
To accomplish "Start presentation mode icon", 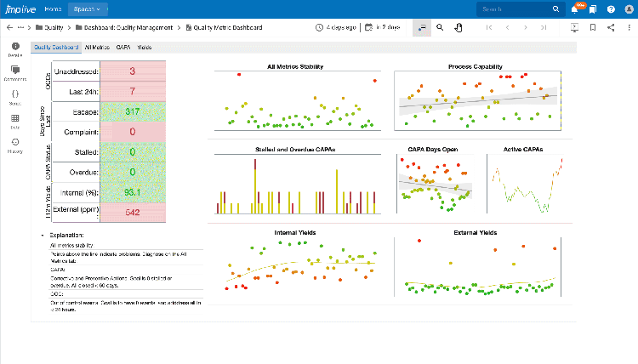I will point(574,27).
